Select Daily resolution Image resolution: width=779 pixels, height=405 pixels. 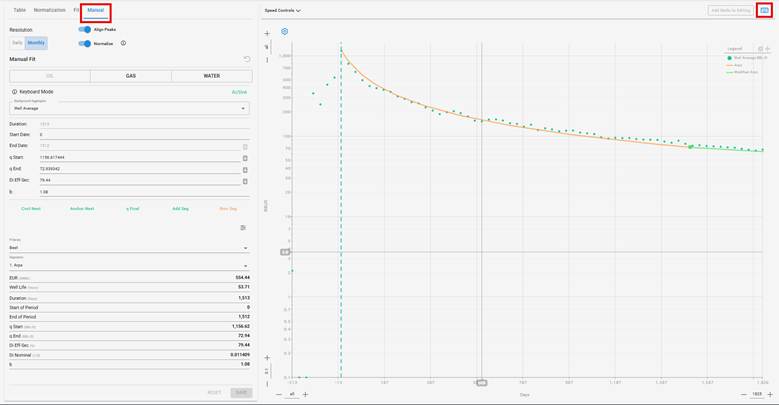click(17, 43)
